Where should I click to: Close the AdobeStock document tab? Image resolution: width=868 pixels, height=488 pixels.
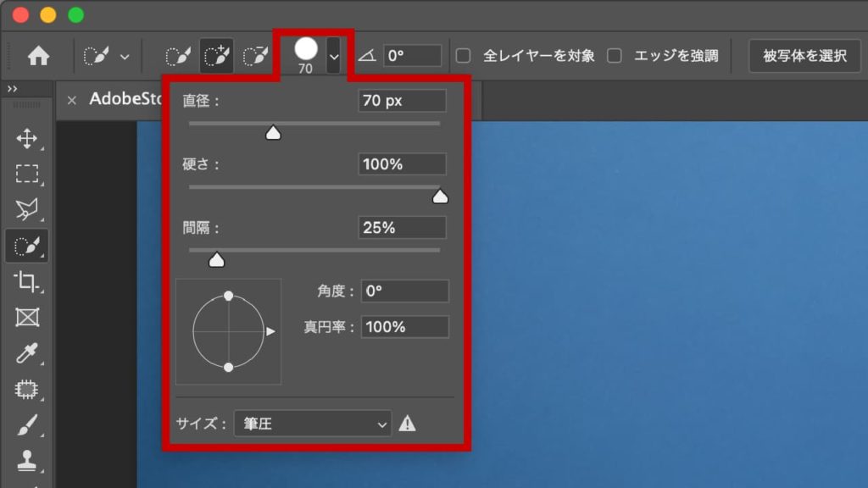click(x=71, y=100)
